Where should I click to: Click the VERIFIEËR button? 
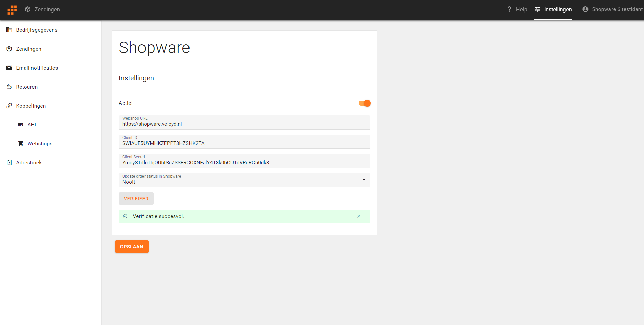pyautogui.click(x=136, y=199)
